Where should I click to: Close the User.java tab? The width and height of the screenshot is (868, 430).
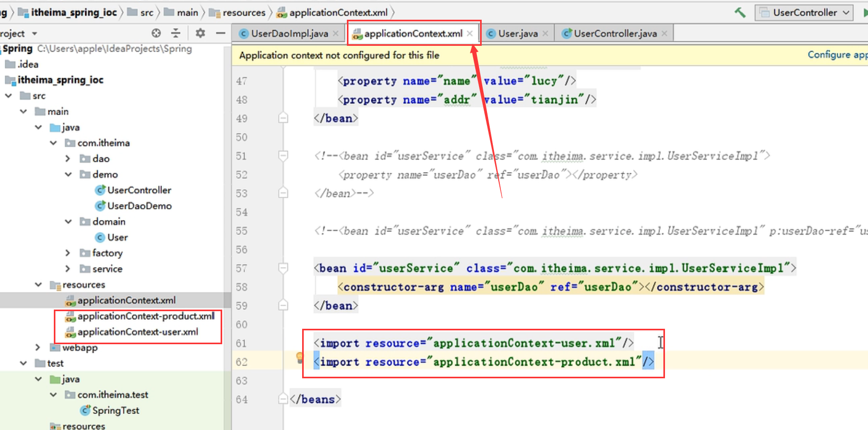545,34
